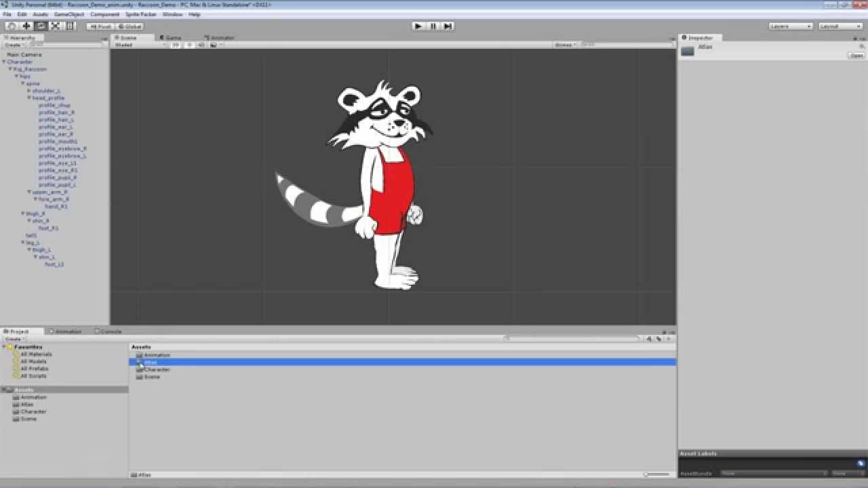The image size is (868, 488).
Task: Adjust the project icon size slider
Action: [658, 474]
